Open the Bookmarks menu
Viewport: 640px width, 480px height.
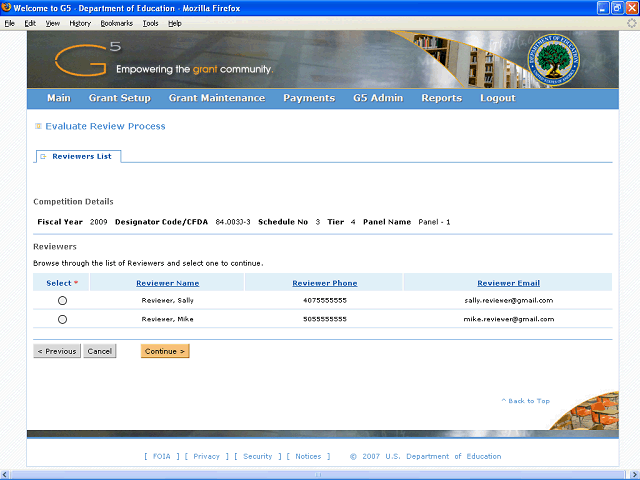[x=117, y=23]
